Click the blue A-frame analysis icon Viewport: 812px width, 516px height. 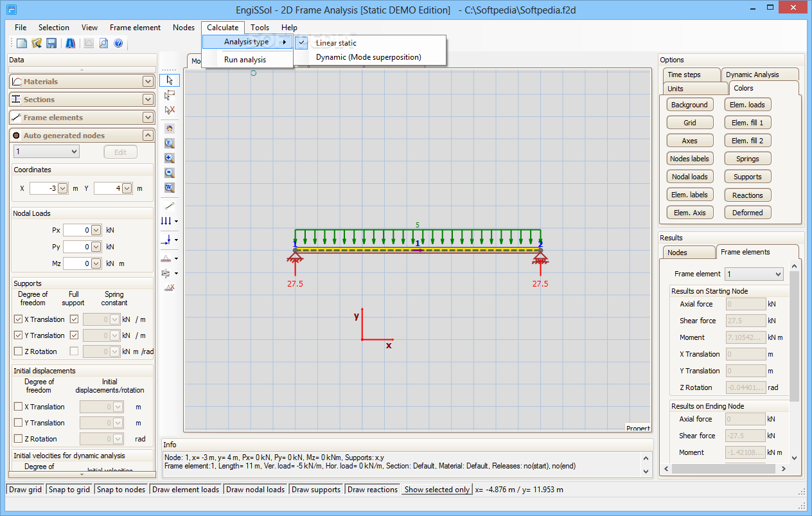coord(70,44)
